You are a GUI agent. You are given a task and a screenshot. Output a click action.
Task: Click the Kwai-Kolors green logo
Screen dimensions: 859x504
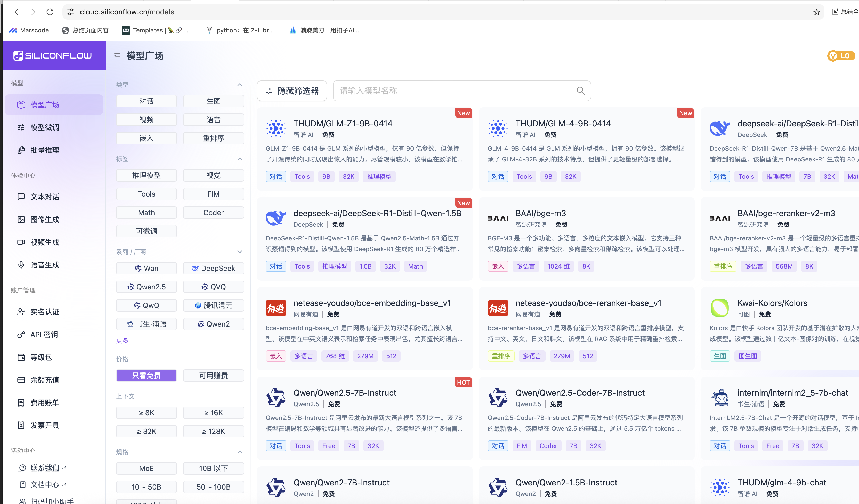[x=720, y=308]
